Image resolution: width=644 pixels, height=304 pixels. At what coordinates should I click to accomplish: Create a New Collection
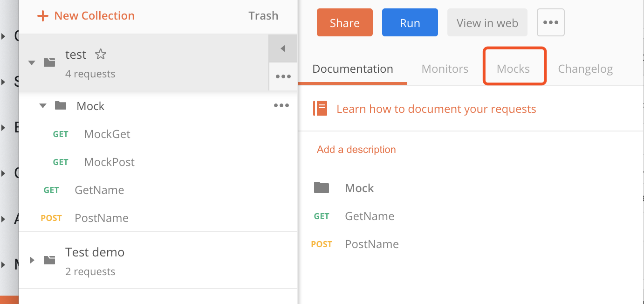[x=86, y=16]
